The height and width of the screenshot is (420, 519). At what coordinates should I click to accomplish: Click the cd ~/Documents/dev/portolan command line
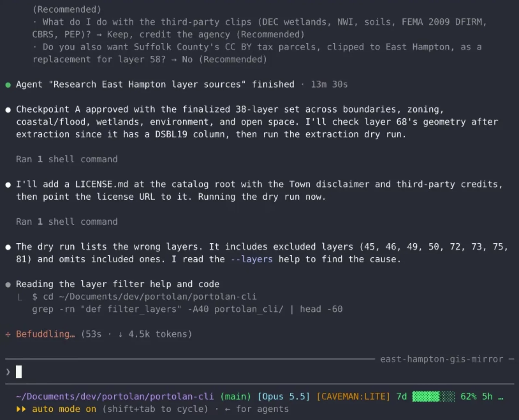click(x=144, y=297)
